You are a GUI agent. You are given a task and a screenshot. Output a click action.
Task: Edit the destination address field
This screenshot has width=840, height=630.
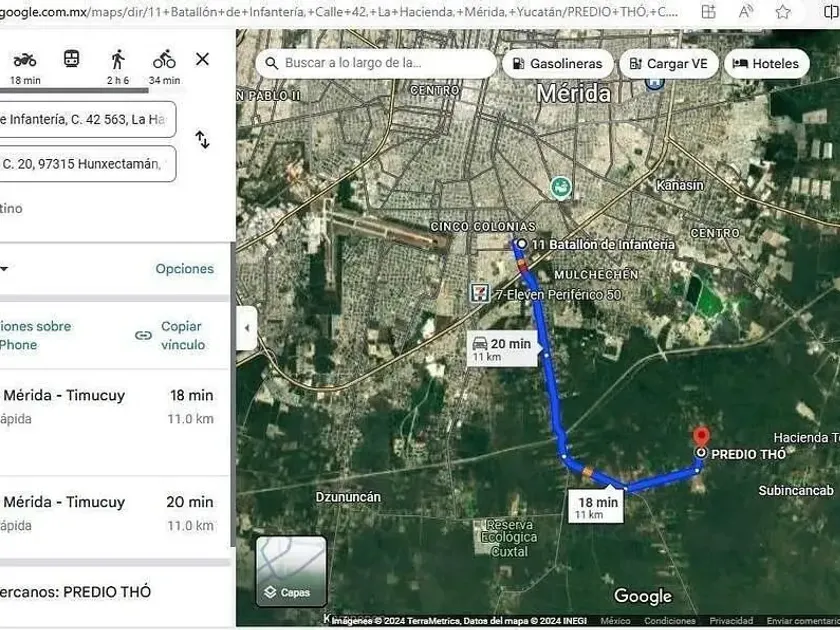pos(87,164)
